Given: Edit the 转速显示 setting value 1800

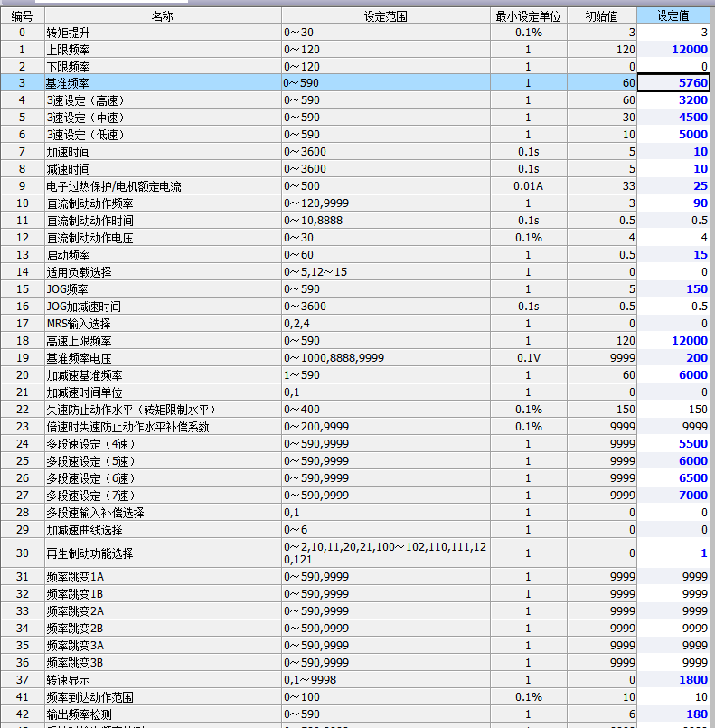Looking at the screenshot, I should [x=674, y=680].
